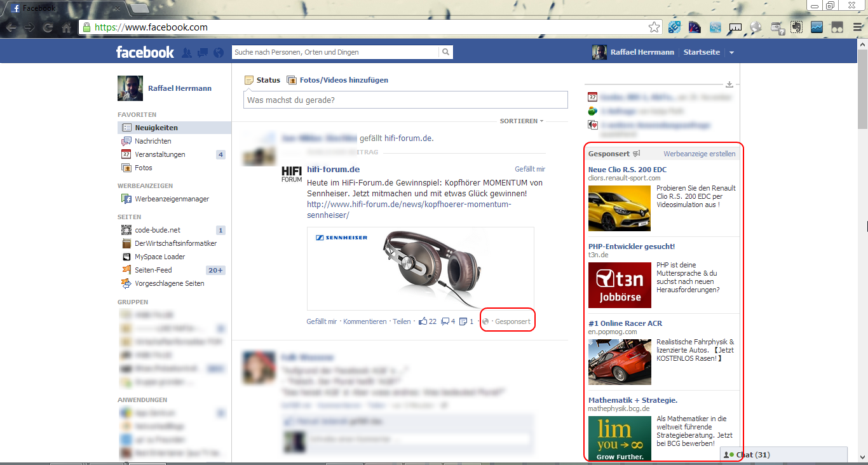Go forward in the browser

[29, 28]
